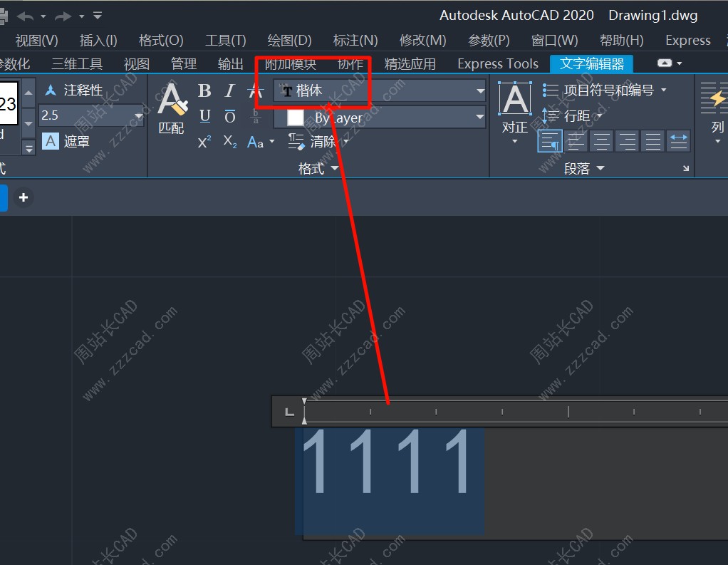Image resolution: width=728 pixels, height=565 pixels.
Task: Click the 项目符号和编号 bullets button
Action: pyautogui.click(x=604, y=90)
